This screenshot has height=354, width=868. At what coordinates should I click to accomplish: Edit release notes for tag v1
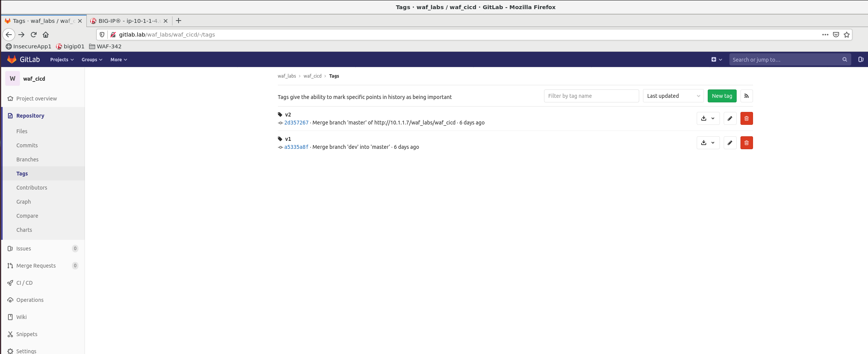point(730,143)
